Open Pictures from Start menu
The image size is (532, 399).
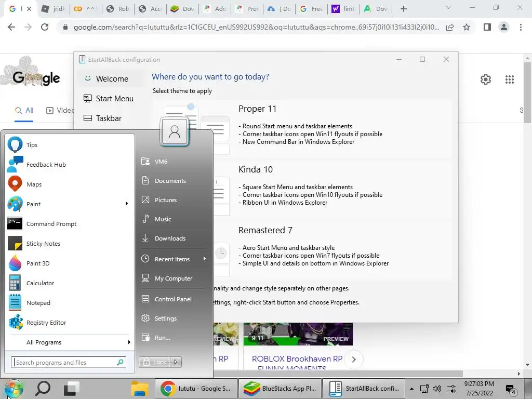pos(174,200)
